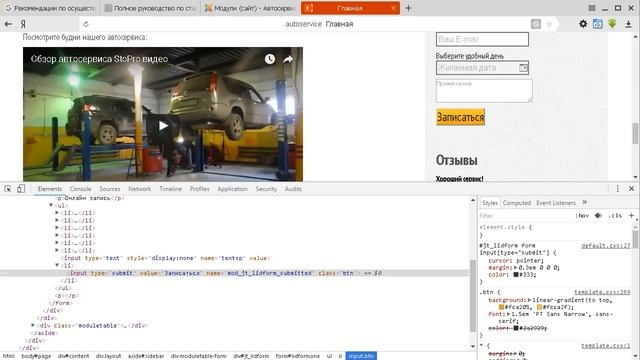Open the Network tab
The image size is (640, 360).
pyautogui.click(x=140, y=189)
